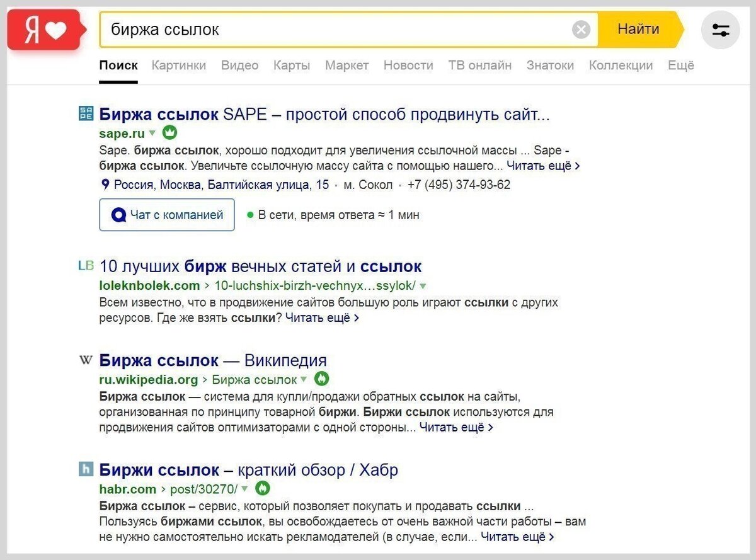Click the location pin near Балтийская улица
The image size is (756, 560).
tap(105, 185)
